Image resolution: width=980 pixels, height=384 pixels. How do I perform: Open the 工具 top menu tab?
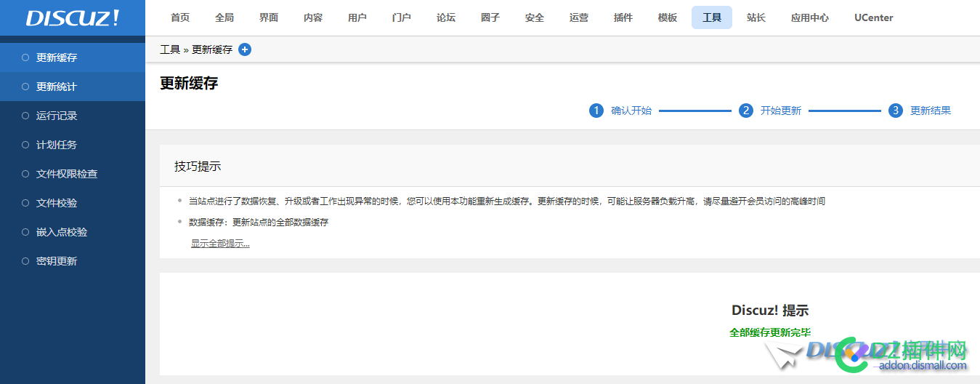pyautogui.click(x=712, y=17)
